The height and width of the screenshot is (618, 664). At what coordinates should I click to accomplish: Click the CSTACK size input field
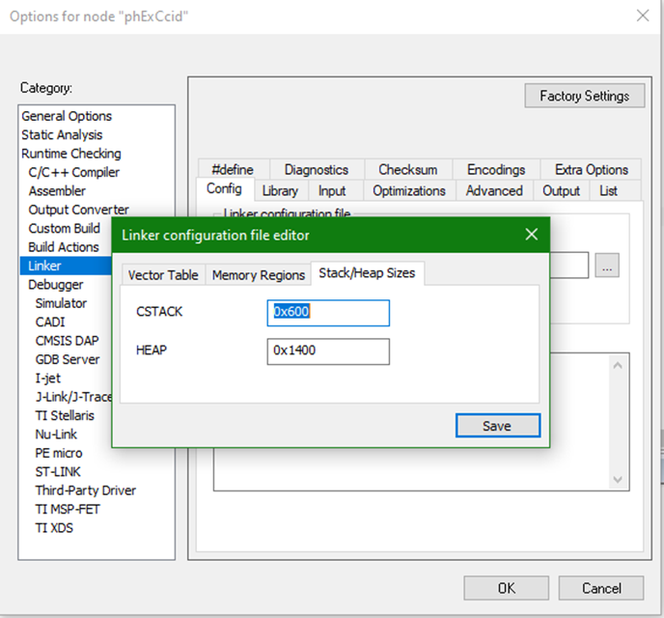pyautogui.click(x=328, y=313)
